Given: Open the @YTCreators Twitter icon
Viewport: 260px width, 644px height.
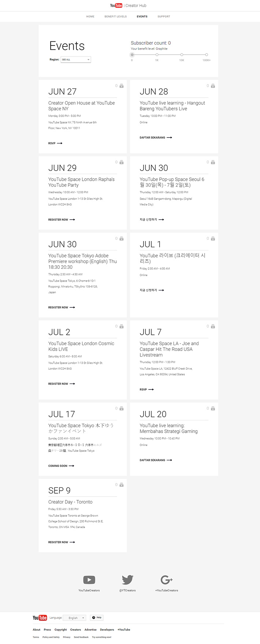Looking at the screenshot, I should click(x=127, y=579).
